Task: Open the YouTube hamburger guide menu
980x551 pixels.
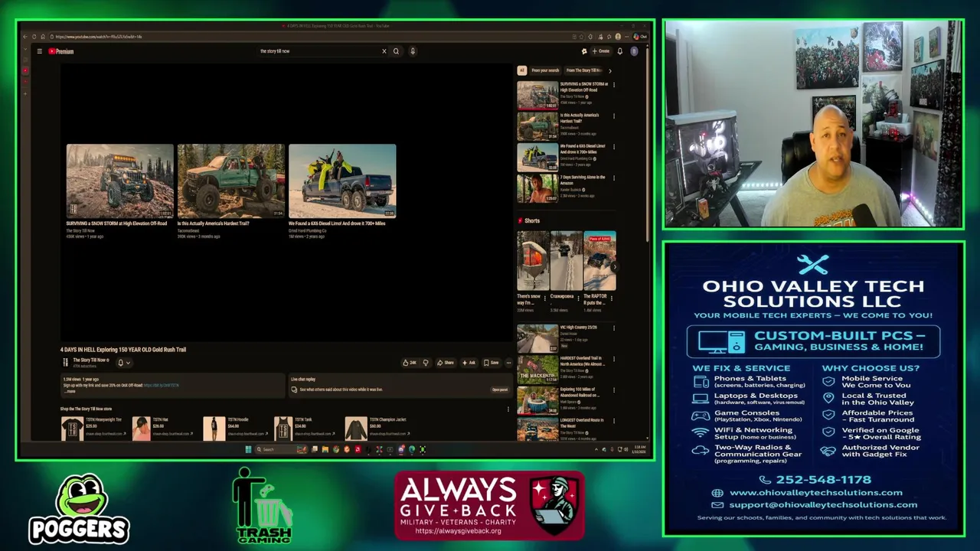Action: click(x=39, y=51)
